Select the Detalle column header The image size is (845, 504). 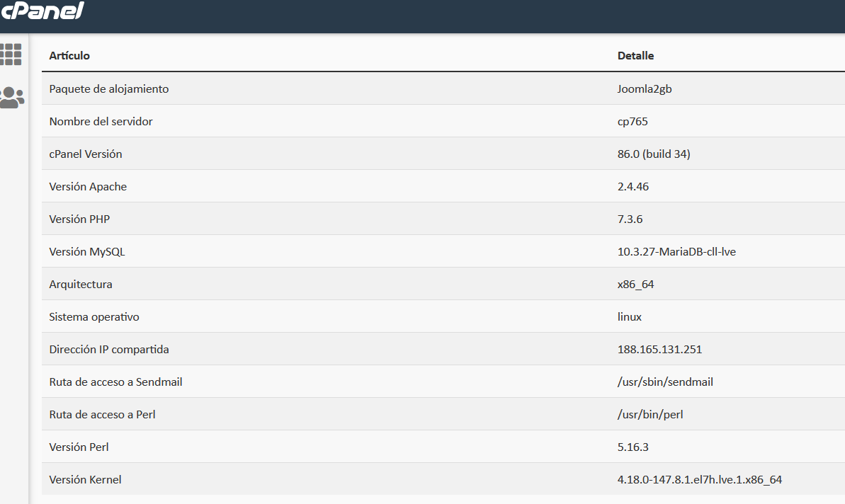pos(635,55)
